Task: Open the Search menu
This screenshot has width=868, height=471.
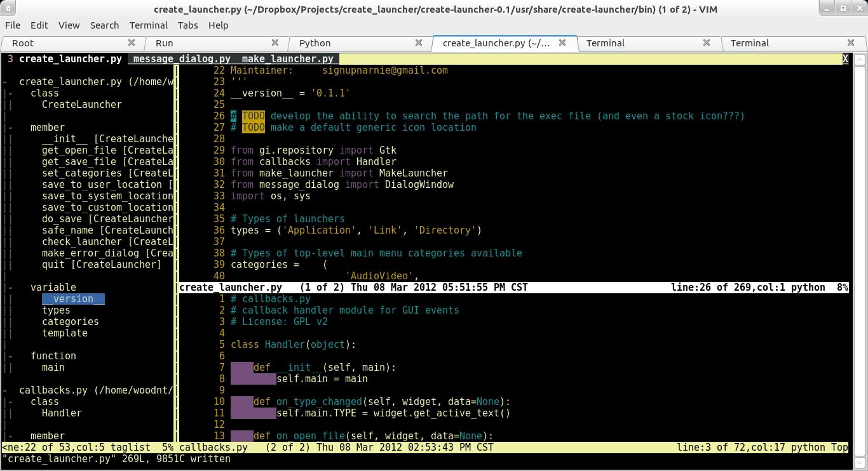Action: click(104, 25)
